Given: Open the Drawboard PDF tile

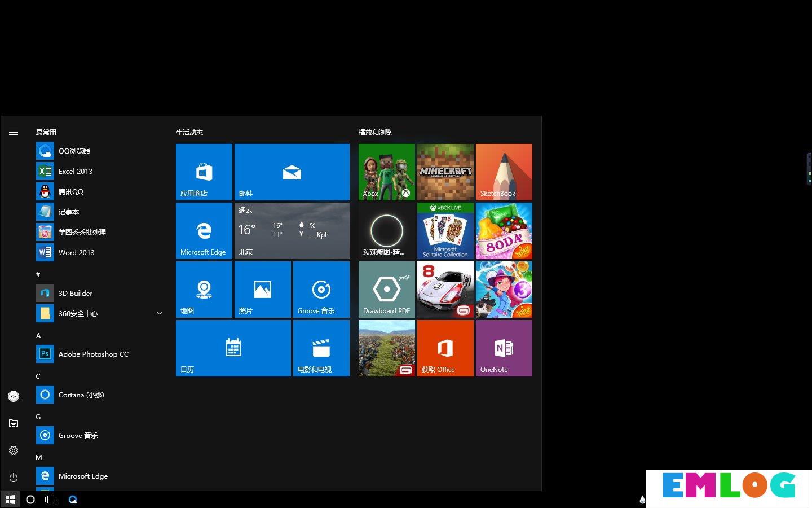Looking at the screenshot, I should [387, 290].
